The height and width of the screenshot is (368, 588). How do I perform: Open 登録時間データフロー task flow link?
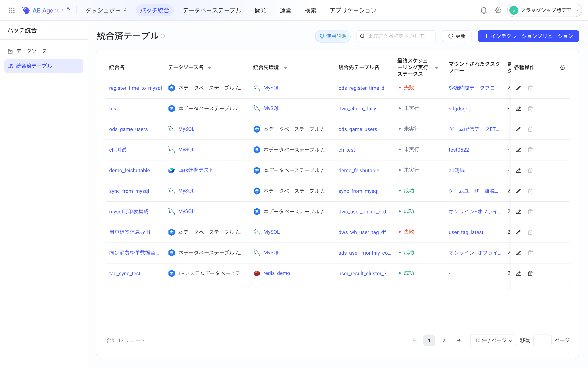(x=474, y=88)
